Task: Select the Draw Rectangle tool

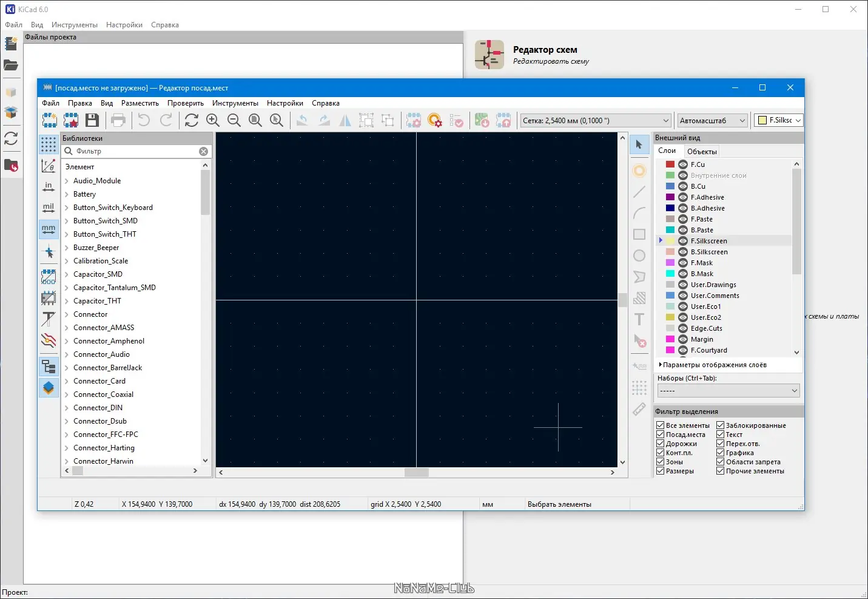Action: (x=639, y=234)
